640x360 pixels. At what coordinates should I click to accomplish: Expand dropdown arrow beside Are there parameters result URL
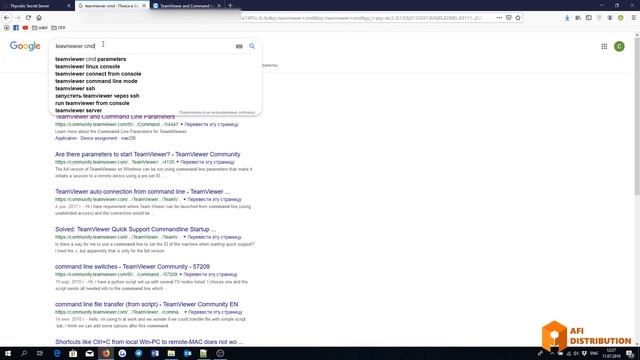[178, 162]
